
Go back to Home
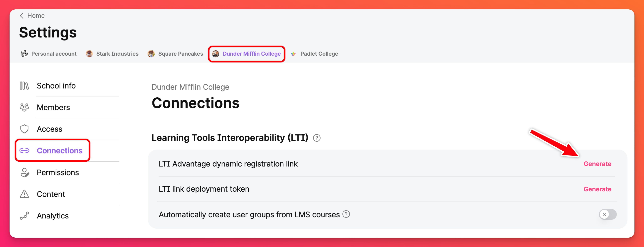click(x=36, y=16)
